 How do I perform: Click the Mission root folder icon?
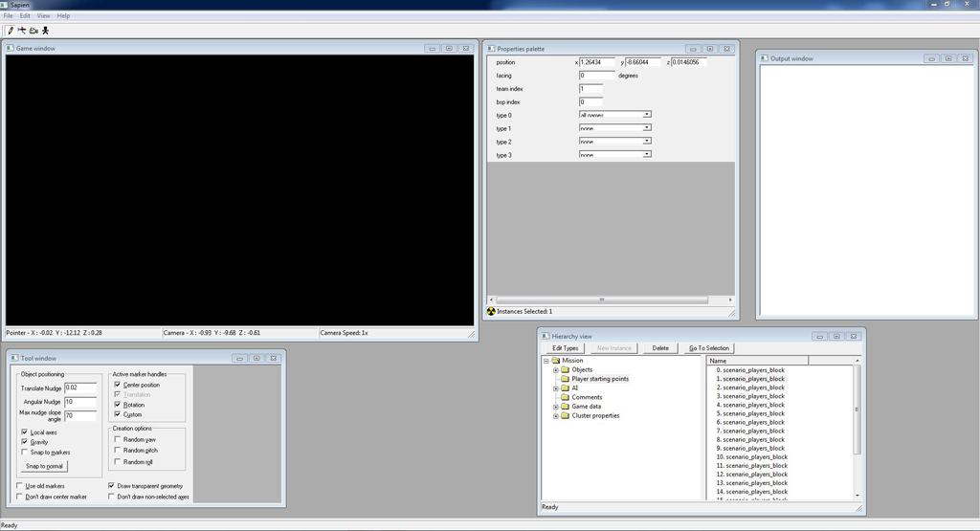coord(555,361)
